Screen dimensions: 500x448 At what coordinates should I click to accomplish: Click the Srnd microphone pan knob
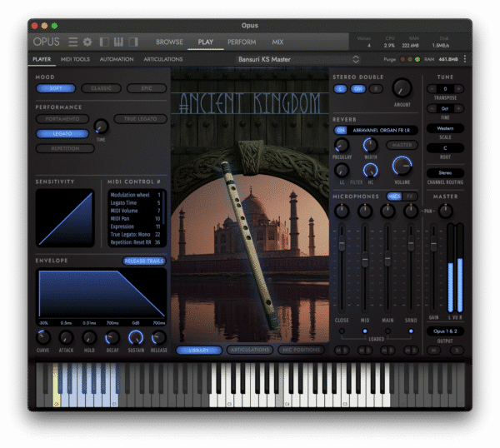pyautogui.click(x=411, y=211)
